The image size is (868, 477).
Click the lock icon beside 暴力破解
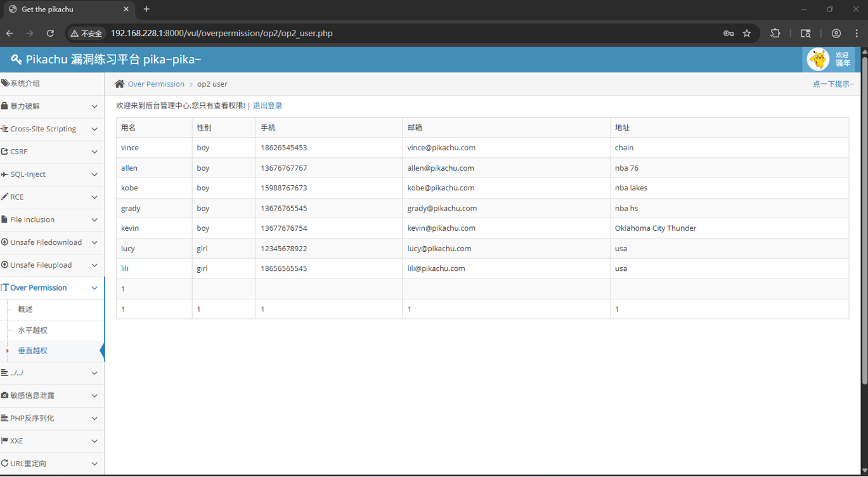[x=4, y=106]
